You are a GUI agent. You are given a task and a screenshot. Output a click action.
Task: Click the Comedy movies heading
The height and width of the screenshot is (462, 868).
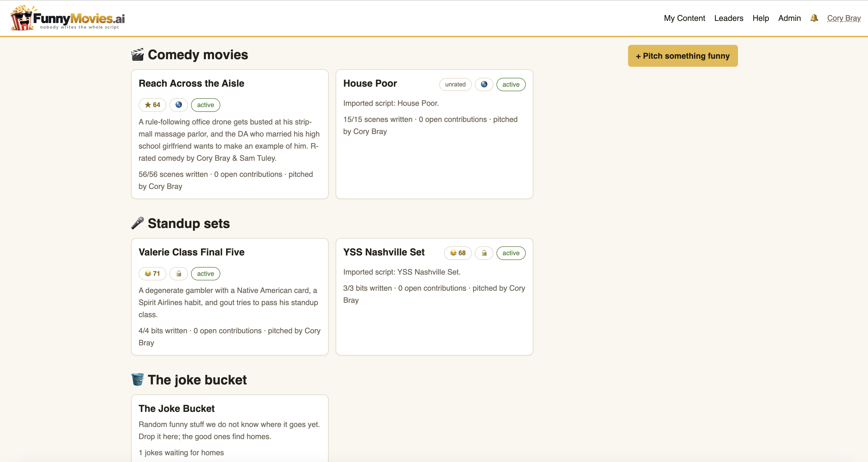tap(198, 55)
